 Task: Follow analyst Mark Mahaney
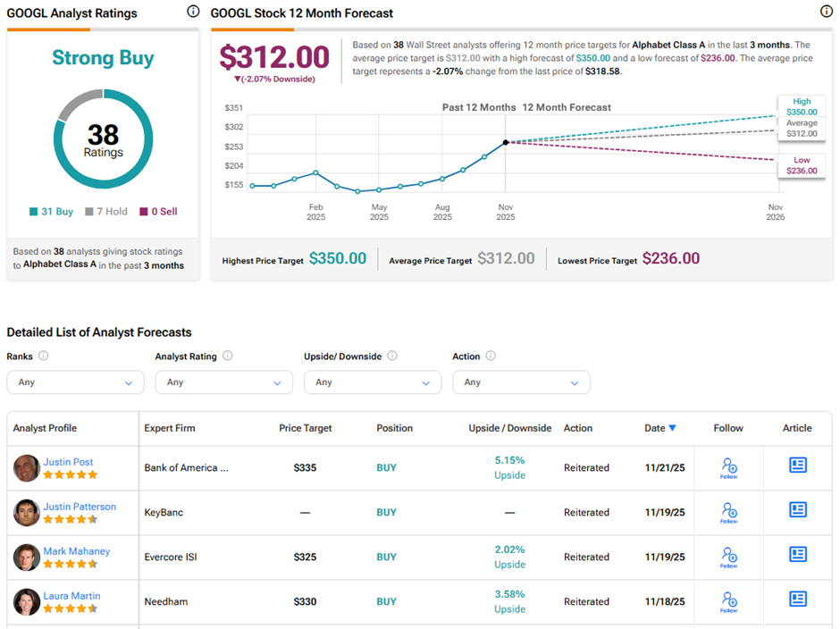click(728, 557)
